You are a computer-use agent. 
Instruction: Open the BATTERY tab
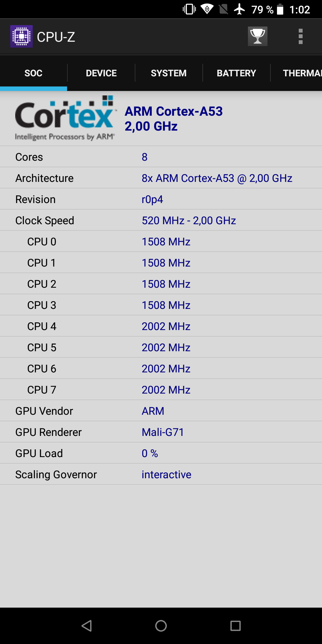[x=236, y=73]
